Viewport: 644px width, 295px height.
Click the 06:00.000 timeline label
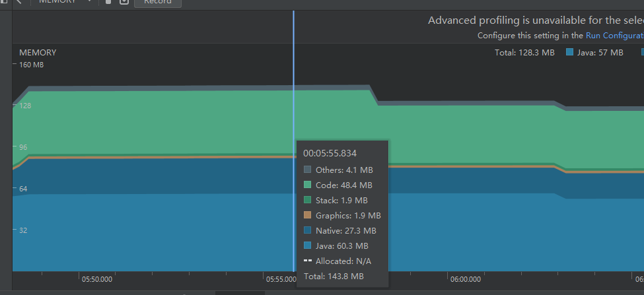coord(466,279)
